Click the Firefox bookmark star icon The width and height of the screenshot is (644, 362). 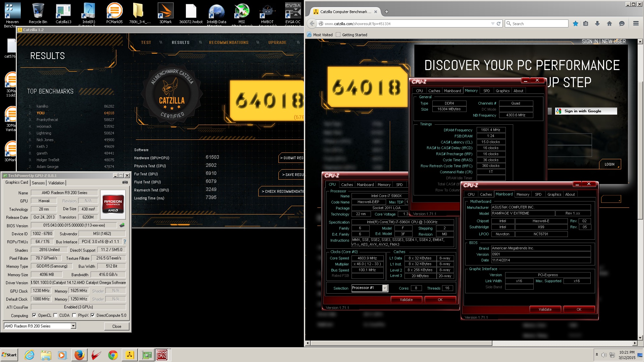(576, 23)
